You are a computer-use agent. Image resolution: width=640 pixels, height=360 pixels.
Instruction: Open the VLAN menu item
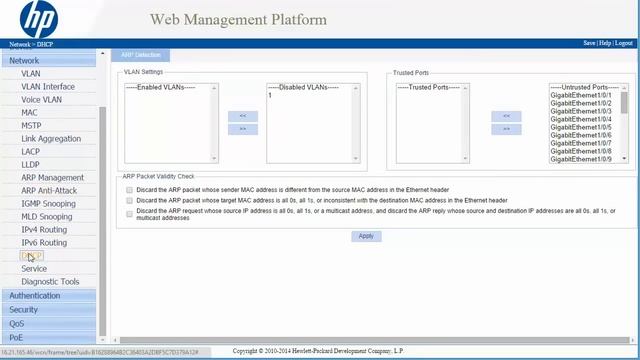pyautogui.click(x=31, y=73)
